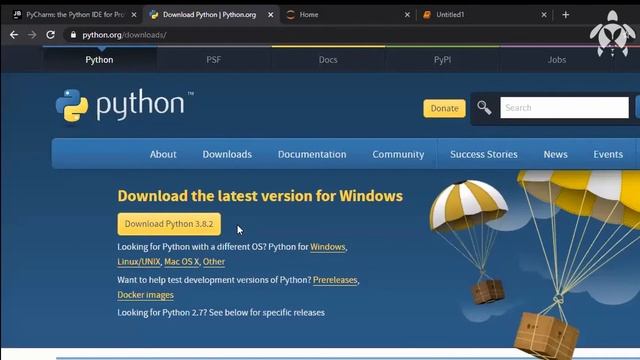Open the Docker images link

(x=145, y=295)
